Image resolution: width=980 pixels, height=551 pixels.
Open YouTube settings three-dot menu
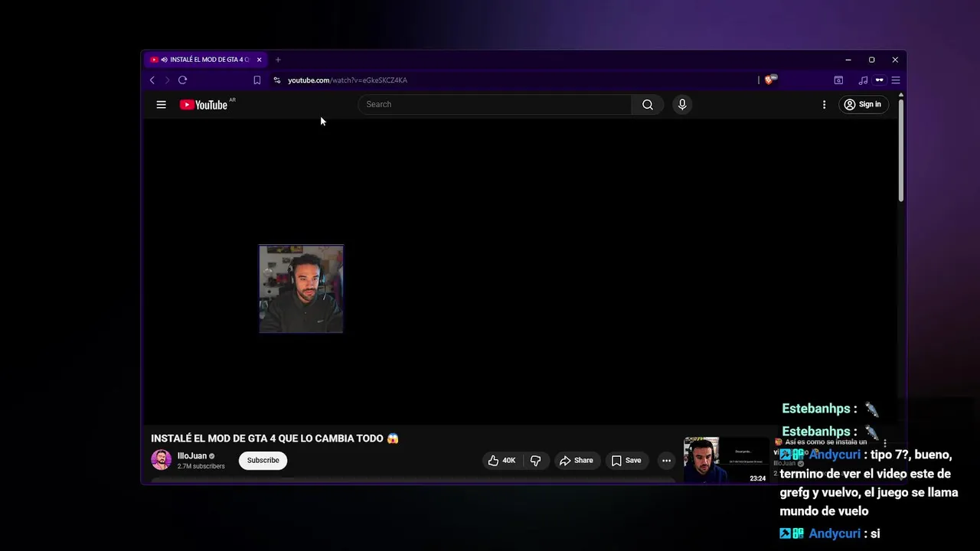pyautogui.click(x=824, y=105)
